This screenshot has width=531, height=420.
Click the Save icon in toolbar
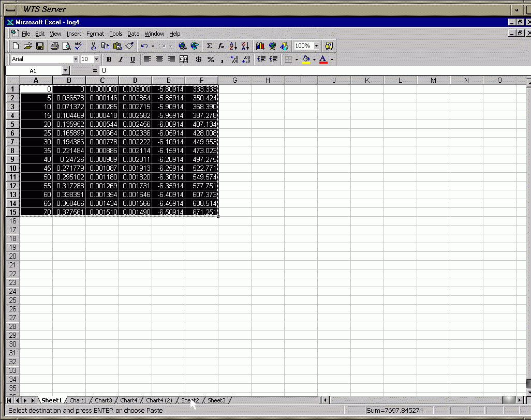[x=40, y=46]
